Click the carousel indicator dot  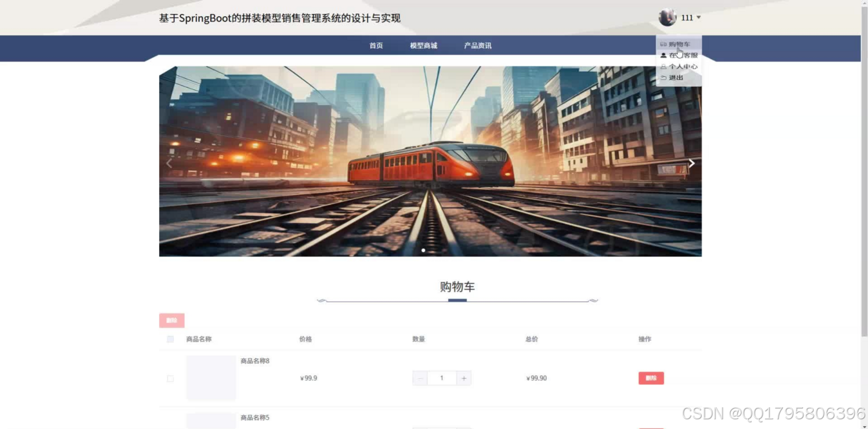[x=423, y=250]
